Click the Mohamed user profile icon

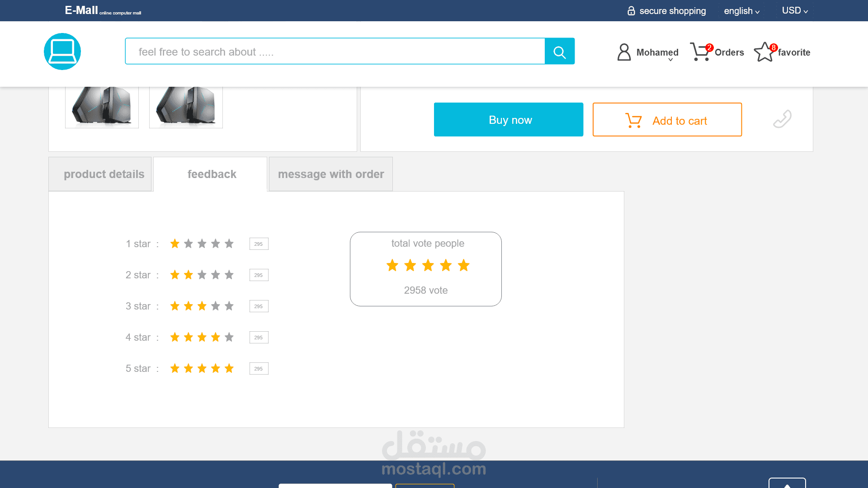tap(624, 52)
